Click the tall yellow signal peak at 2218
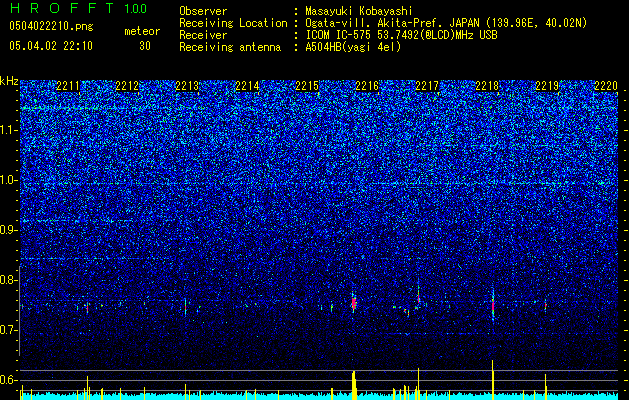The width and height of the screenshot is (629, 400). [493, 380]
